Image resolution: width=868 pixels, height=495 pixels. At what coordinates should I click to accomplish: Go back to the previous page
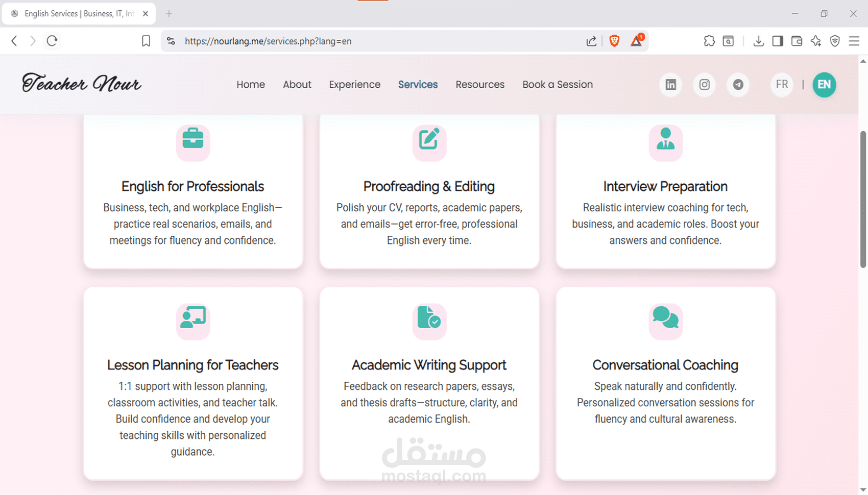14,41
